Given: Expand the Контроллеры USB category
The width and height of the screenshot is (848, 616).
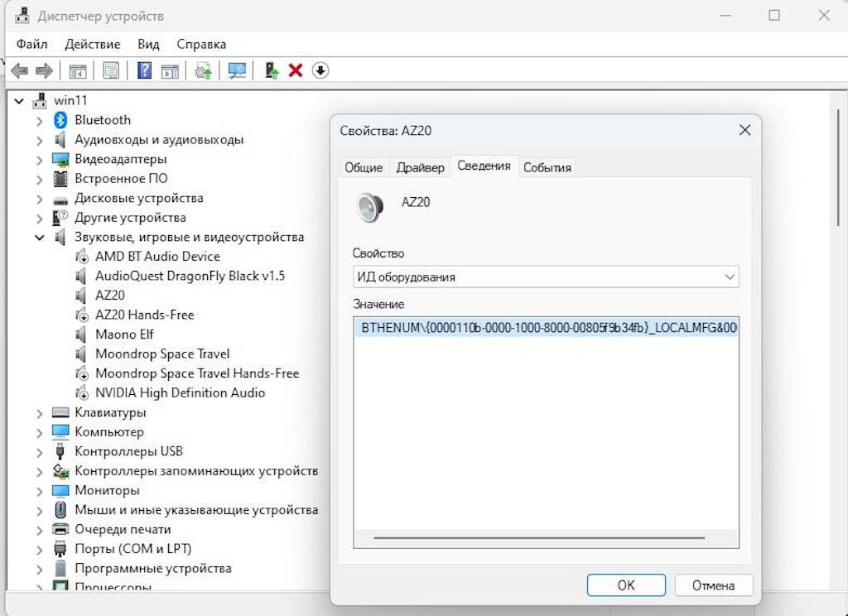Looking at the screenshot, I should click(x=39, y=452).
